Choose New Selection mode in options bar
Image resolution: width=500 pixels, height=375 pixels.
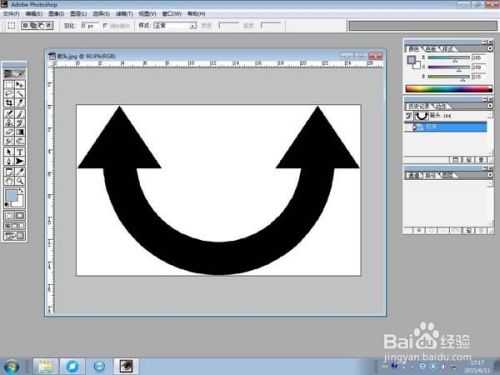coord(26,25)
